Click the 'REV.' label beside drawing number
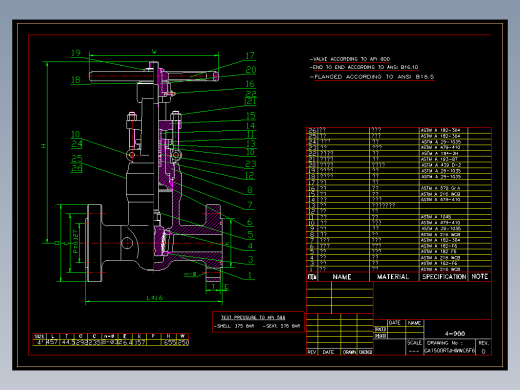This screenshot has height=390, width=520. 483,343
